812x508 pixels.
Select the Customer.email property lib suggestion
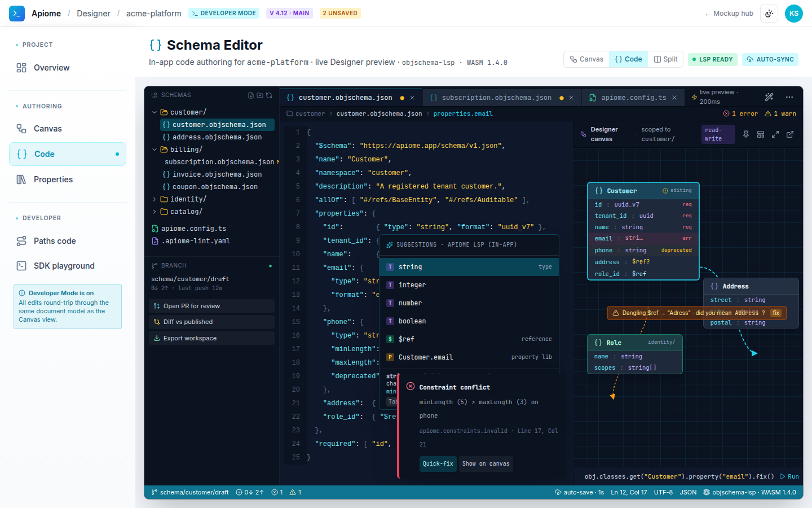[470, 357]
